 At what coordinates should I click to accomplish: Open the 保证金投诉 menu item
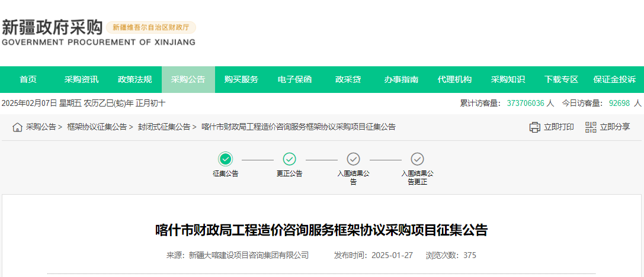point(614,79)
